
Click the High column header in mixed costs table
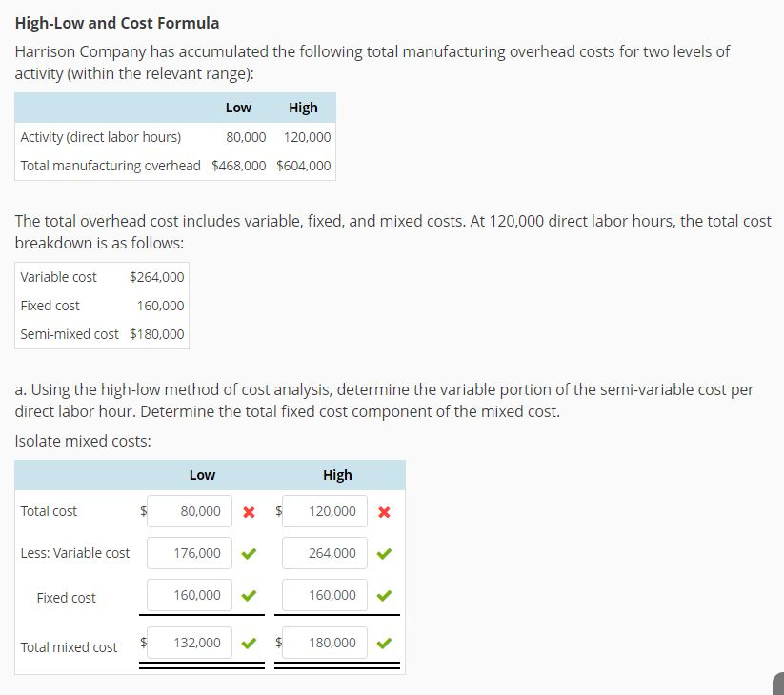337,474
